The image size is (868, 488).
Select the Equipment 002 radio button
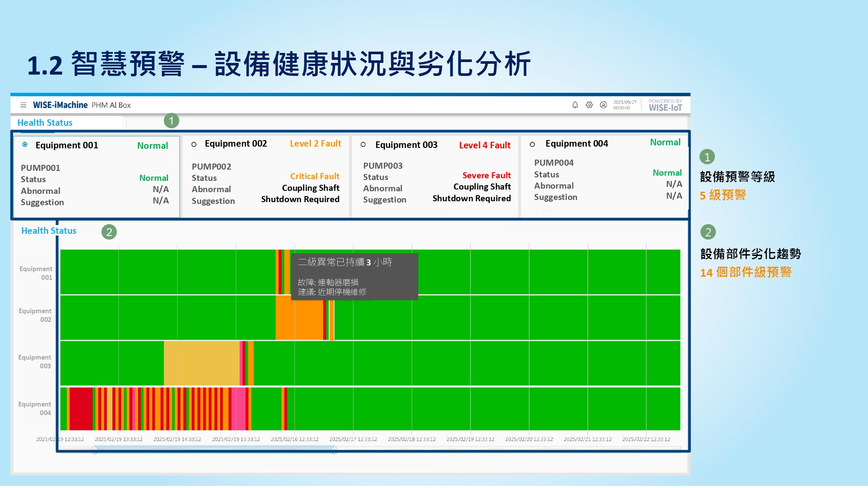194,144
